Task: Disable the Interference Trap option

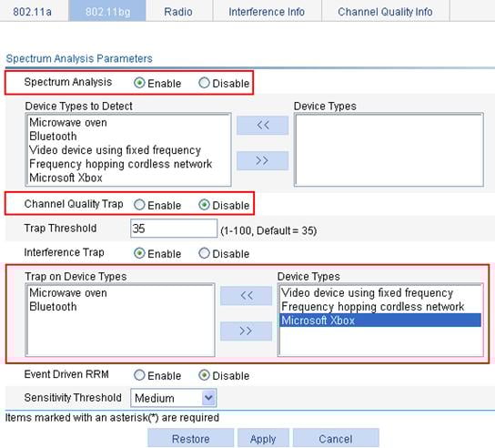Action: point(204,253)
